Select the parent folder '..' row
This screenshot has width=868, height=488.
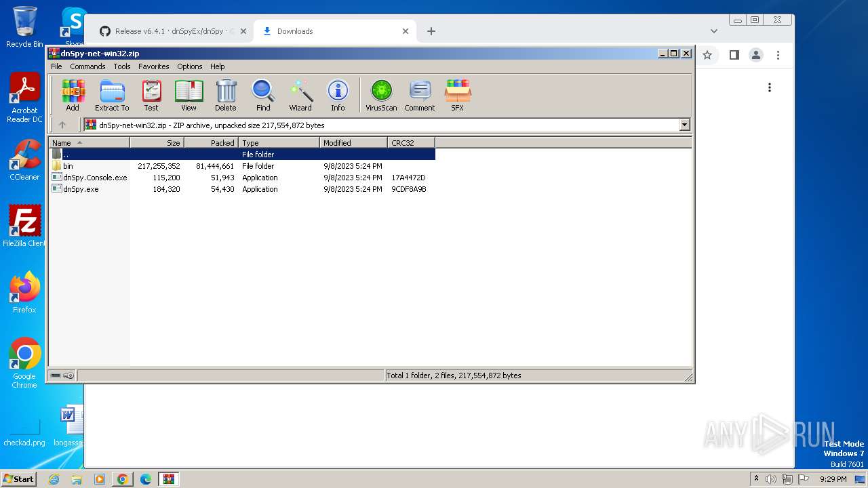242,155
